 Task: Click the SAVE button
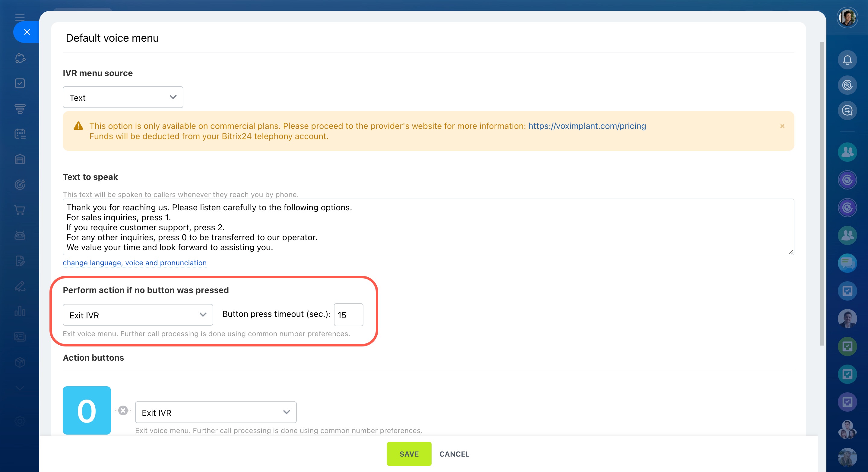click(x=409, y=454)
